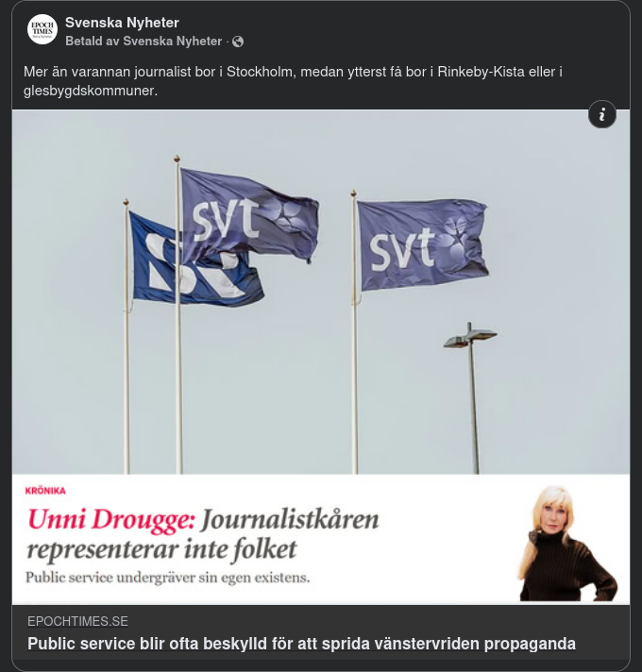
Task: Click the blonde columnist's portrait photo
Action: pyautogui.click(x=567, y=543)
